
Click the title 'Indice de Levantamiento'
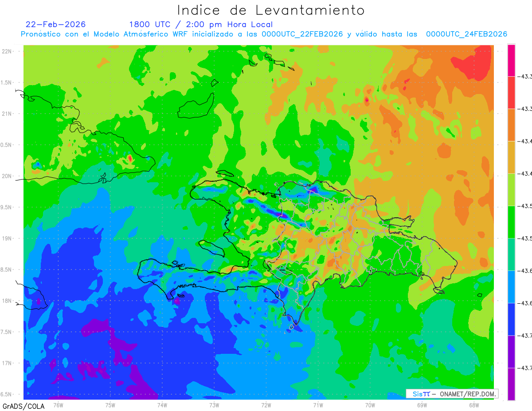[271, 10]
